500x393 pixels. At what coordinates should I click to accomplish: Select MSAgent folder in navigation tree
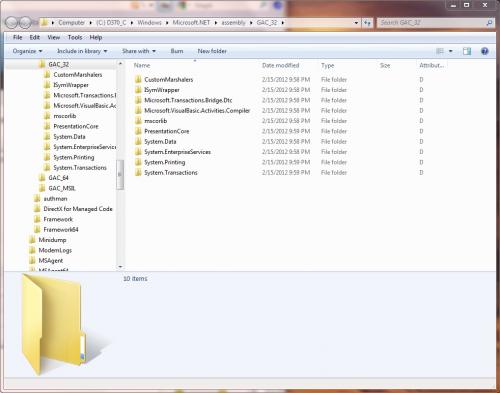click(x=51, y=261)
